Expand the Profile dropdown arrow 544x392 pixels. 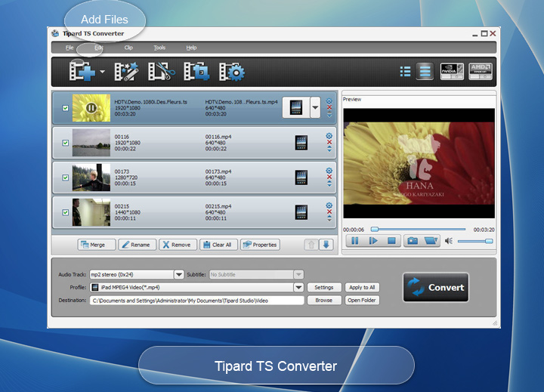click(x=298, y=287)
